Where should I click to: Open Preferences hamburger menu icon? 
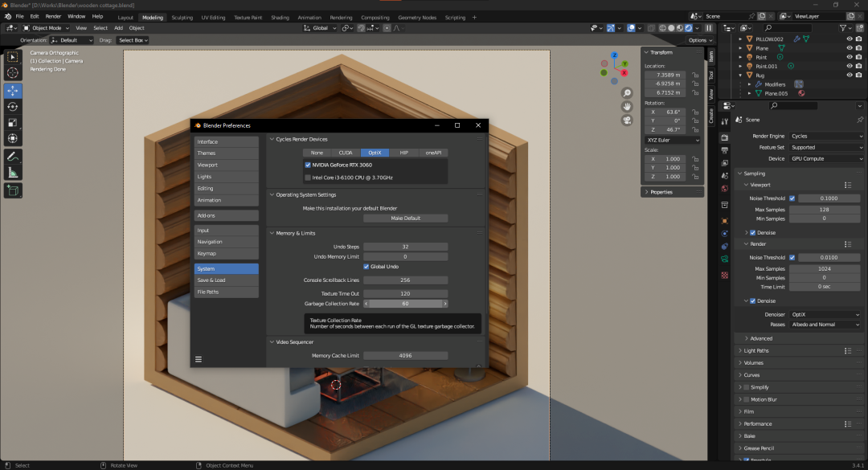pos(199,359)
